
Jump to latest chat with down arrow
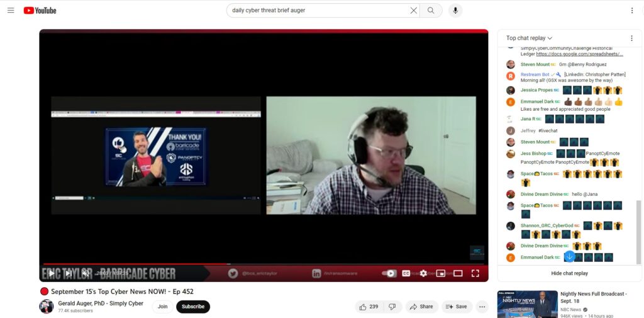[x=570, y=256]
